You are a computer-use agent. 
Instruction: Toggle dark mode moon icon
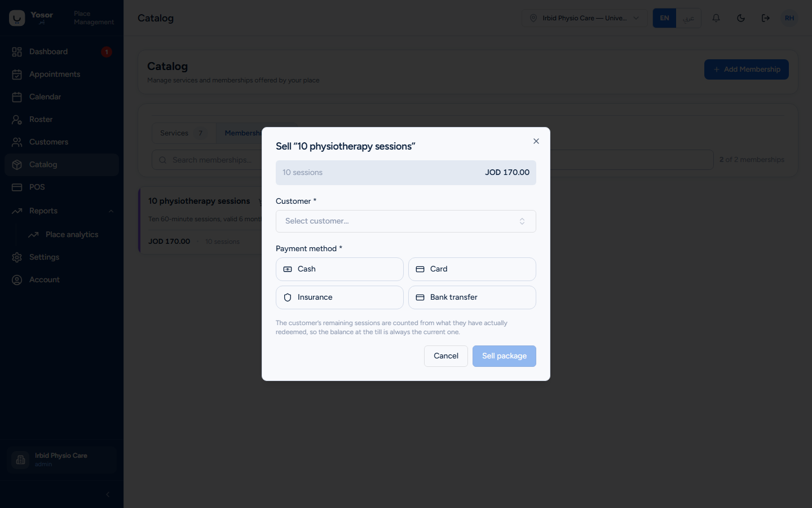click(741, 18)
